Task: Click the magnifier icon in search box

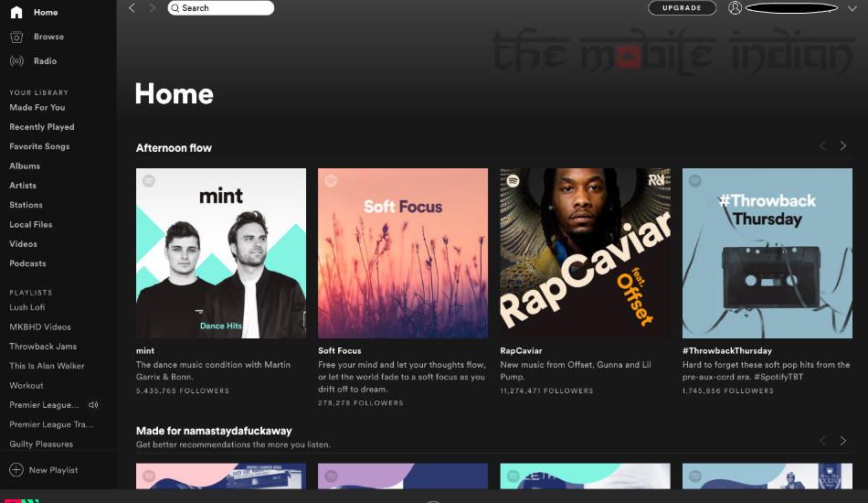Action: point(175,7)
